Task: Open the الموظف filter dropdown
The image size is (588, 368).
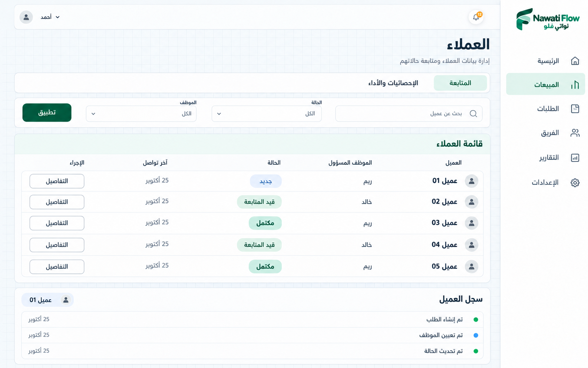Action: point(141,114)
